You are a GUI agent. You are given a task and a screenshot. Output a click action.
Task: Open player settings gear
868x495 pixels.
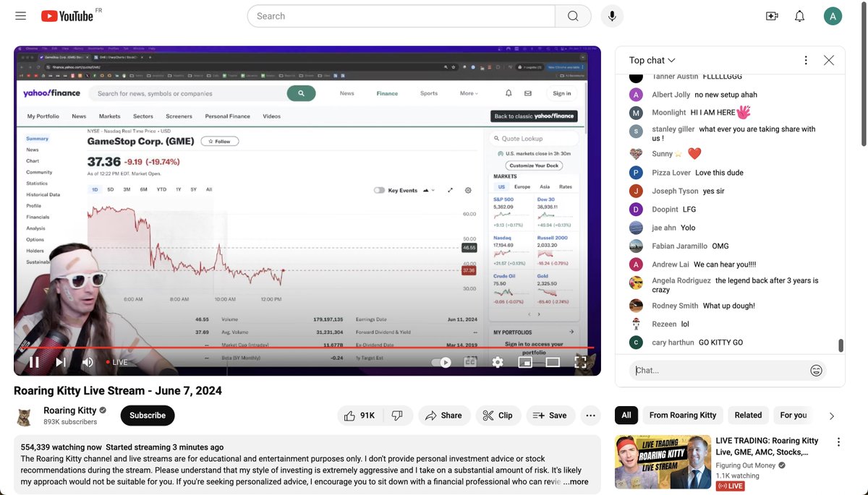498,362
